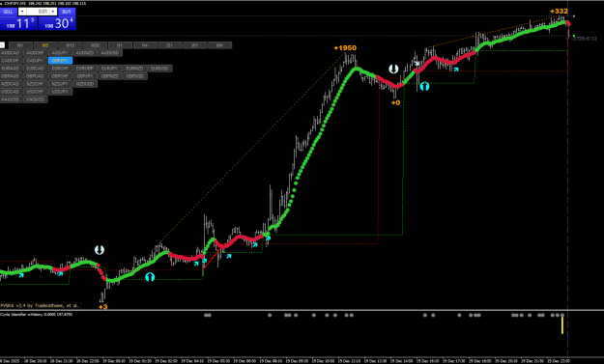Load the AUDCHF symbol
This screenshot has width=604, height=364.
click(x=35, y=53)
